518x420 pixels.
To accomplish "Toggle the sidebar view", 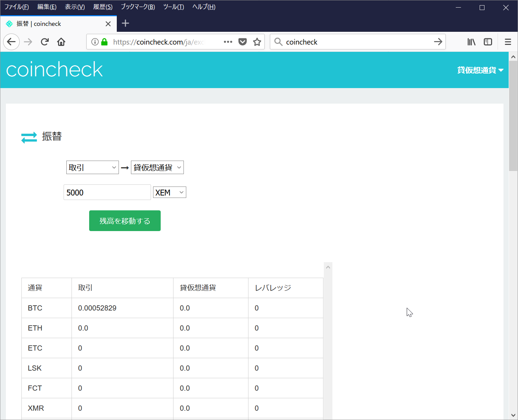I will 488,42.
